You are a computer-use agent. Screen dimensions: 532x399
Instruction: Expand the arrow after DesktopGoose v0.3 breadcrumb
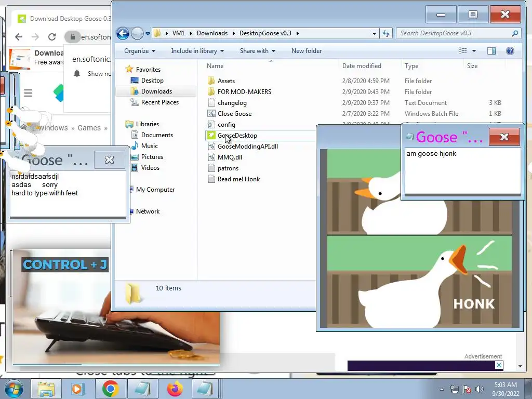[x=298, y=33]
